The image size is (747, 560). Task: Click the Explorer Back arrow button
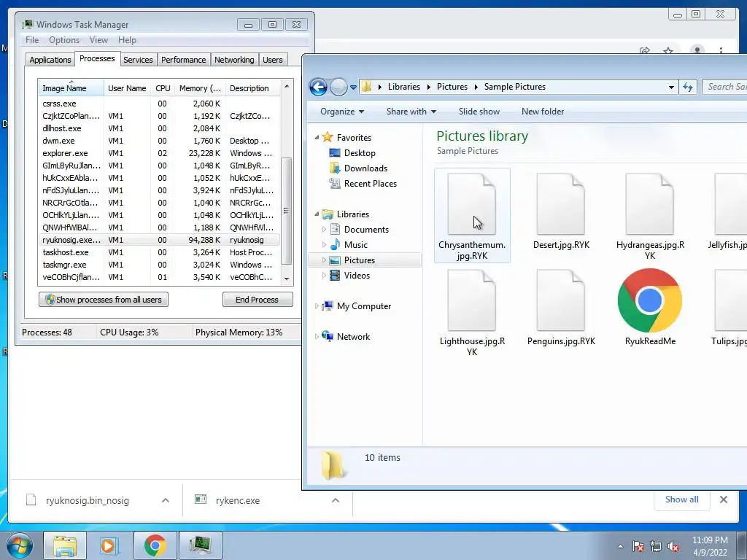tap(318, 87)
